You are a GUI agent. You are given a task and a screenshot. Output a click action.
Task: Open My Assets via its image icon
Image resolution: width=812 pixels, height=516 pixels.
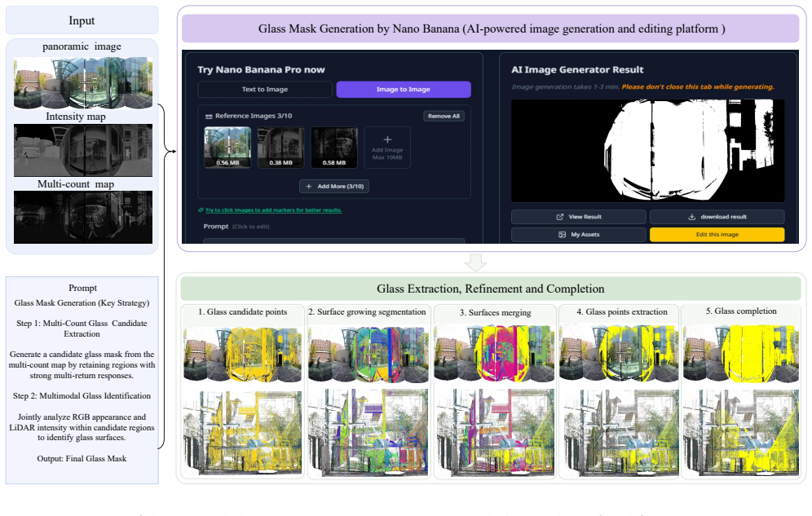point(563,235)
